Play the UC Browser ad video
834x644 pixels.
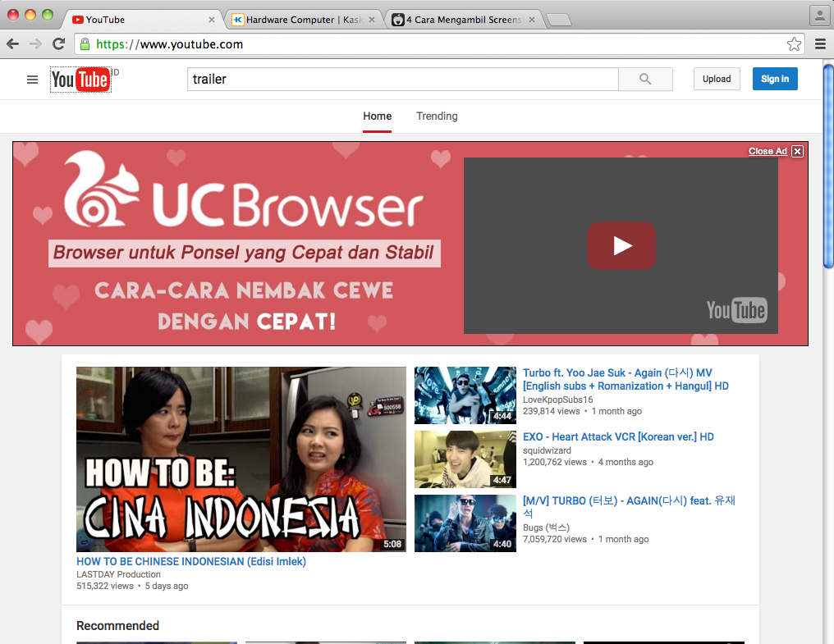621,245
